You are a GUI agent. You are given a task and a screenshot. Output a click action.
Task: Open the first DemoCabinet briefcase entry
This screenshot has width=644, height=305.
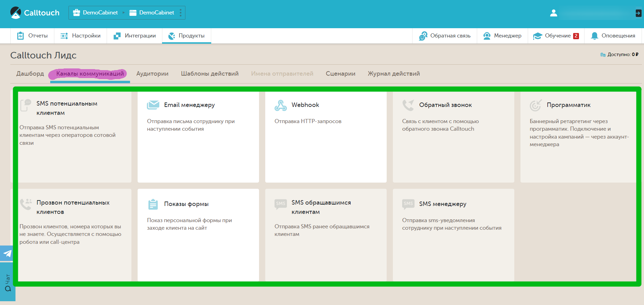point(95,13)
